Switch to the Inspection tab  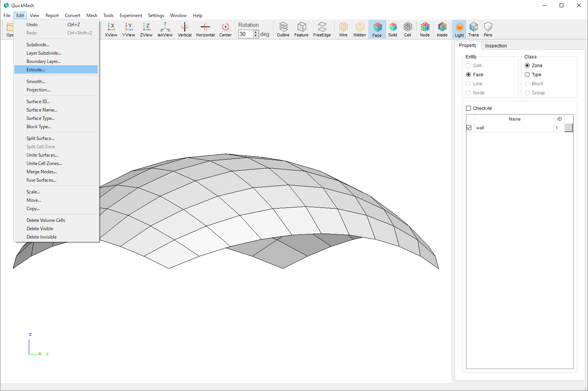click(x=496, y=46)
